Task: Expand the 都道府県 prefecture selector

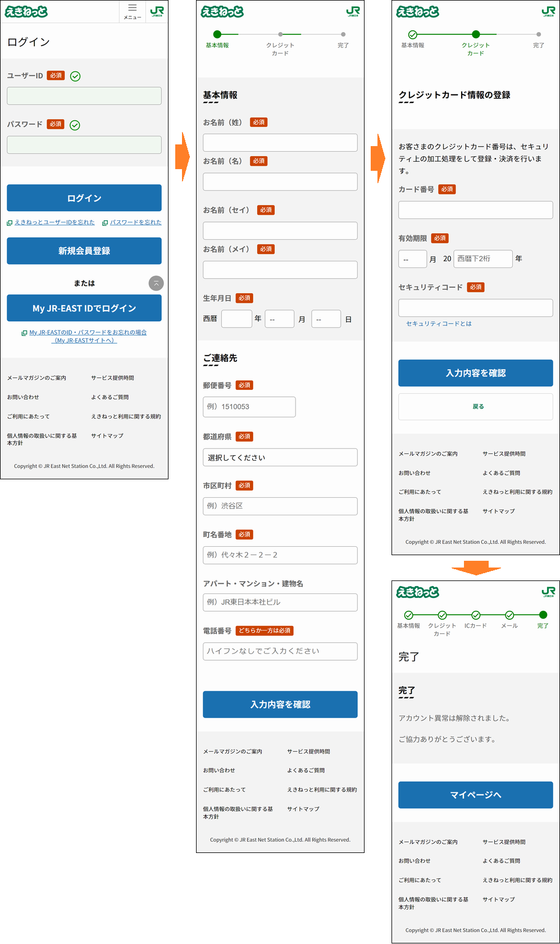Action: click(280, 457)
